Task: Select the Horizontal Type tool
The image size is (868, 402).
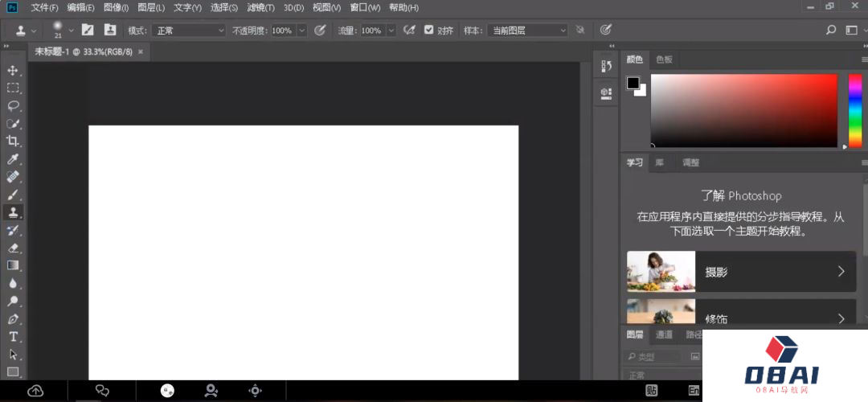Action: point(13,337)
